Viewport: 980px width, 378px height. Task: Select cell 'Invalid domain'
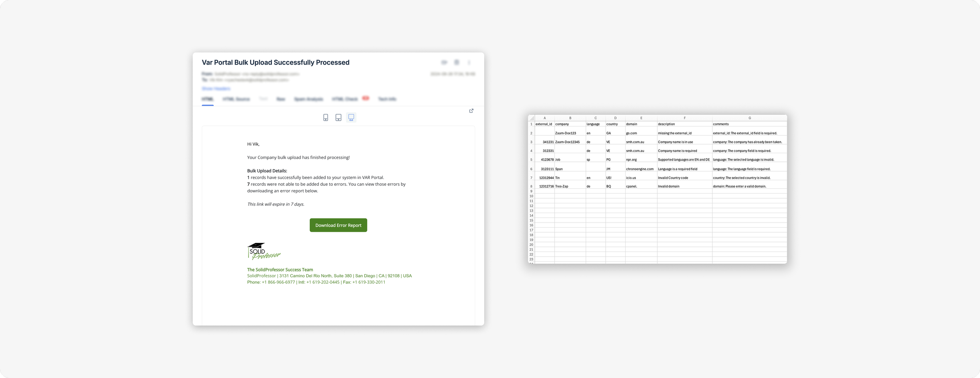[x=685, y=185]
